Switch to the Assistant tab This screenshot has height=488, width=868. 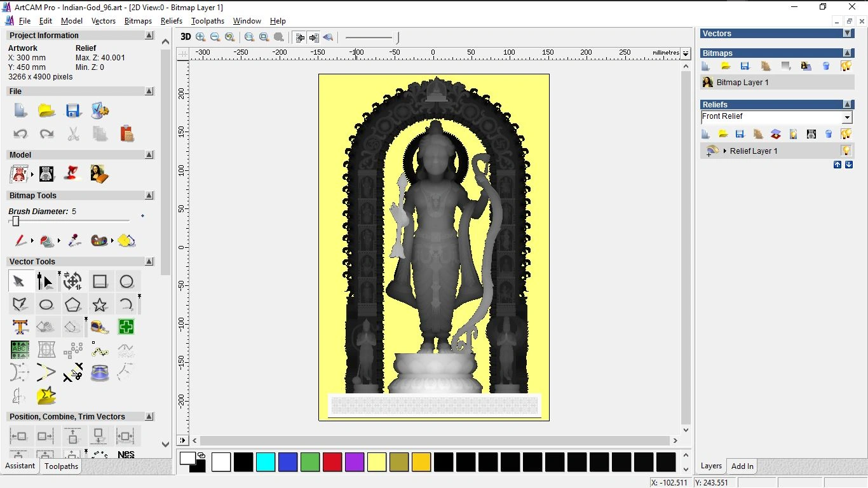pos(20,466)
